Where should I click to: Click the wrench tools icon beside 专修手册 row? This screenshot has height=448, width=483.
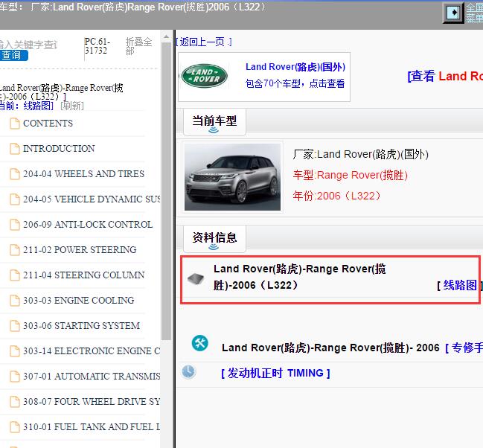click(200, 342)
